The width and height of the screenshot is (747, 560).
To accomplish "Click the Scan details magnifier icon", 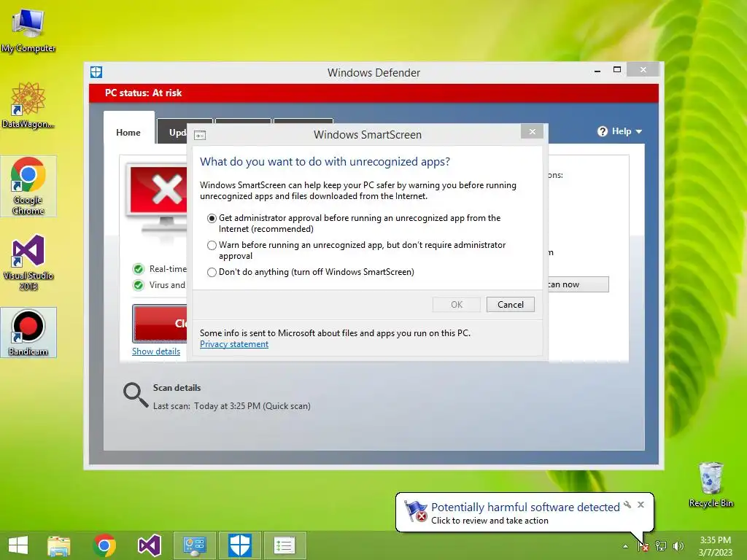I will pyautogui.click(x=136, y=394).
